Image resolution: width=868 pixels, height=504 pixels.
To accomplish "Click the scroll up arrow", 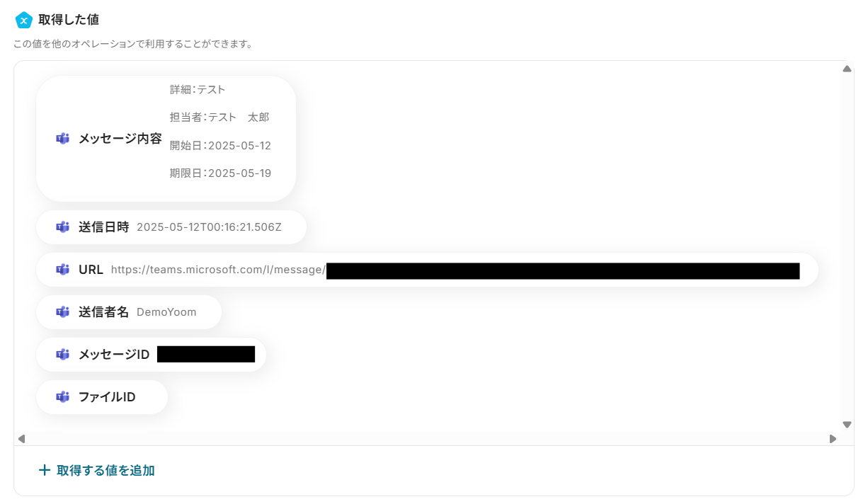I will (x=847, y=69).
